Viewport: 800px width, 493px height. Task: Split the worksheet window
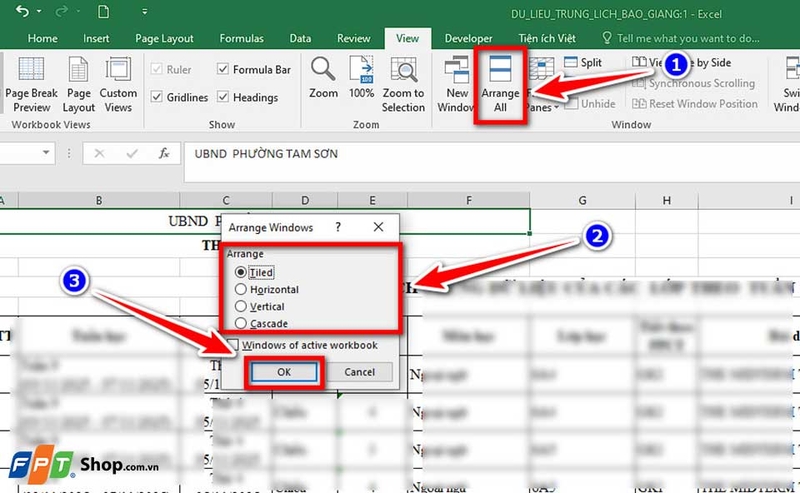point(584,62)
